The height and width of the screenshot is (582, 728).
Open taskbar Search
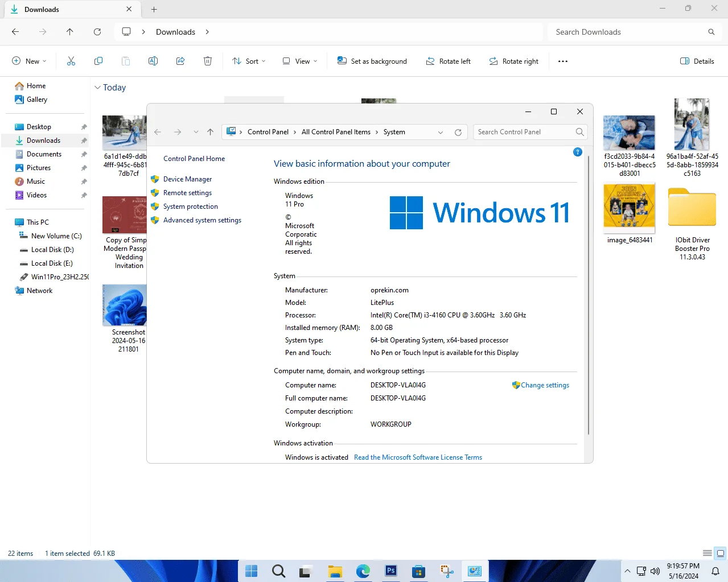tap(278, 571)
